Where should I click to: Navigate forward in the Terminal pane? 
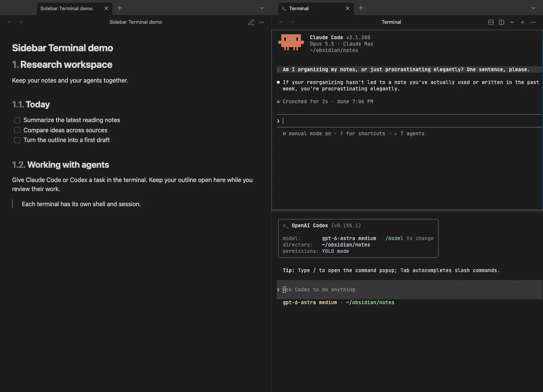[292, 22]
